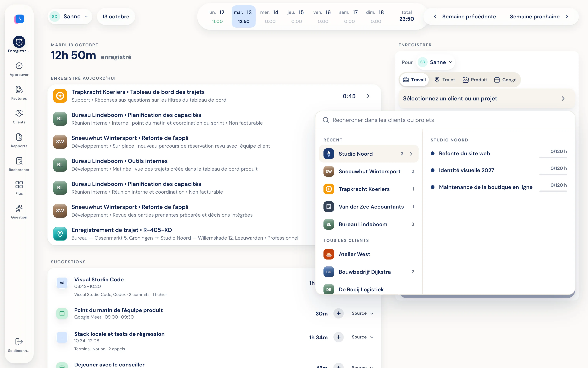The width and height of the screenshot is (588, 368).
Task: Expand Source for Stack locale et tests
Action: pos(363,337)
